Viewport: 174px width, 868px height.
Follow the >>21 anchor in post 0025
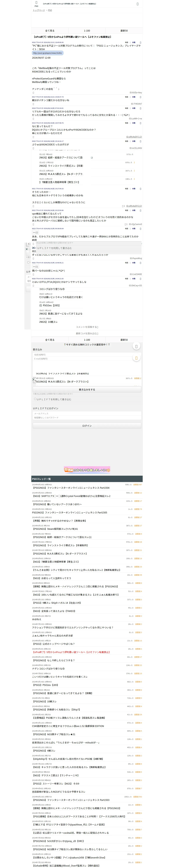36,266
